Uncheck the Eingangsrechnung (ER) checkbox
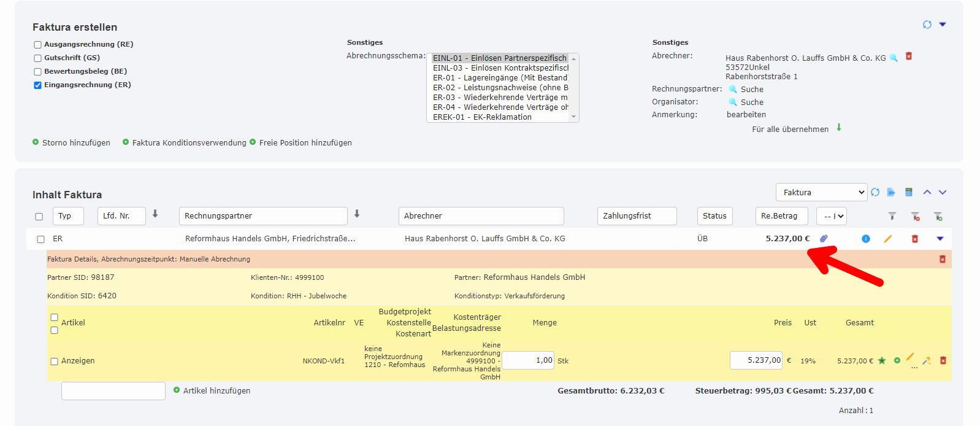 pos(37,85)
